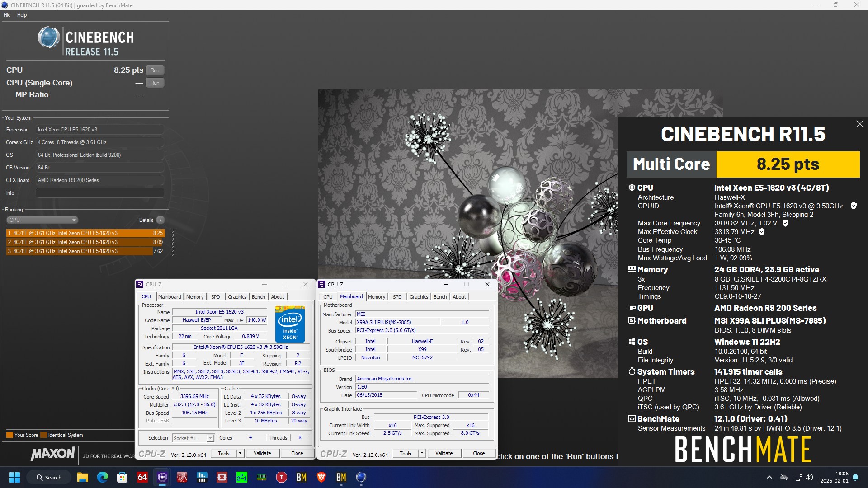This screenshot has width=868, height=488.
Task: Open Windows Start menu
Action: [x=14, y=477]
